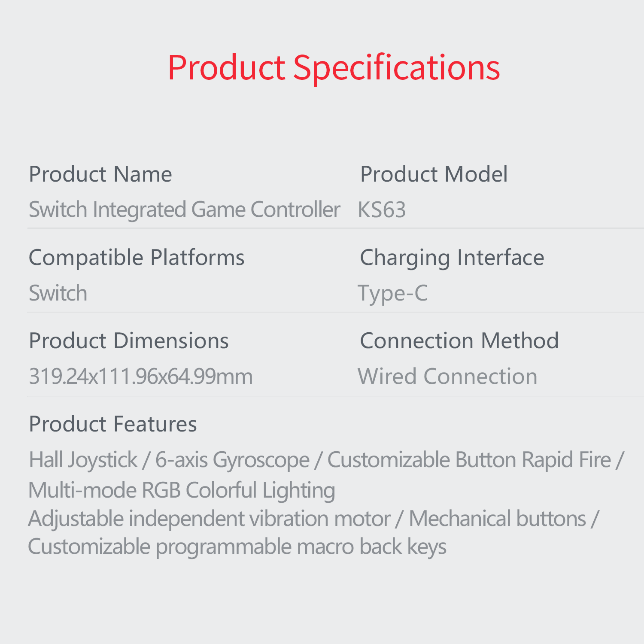Screen dimensions: 644x644
Task: Click the red Product Specifications heading
Action: pos(334,68)
